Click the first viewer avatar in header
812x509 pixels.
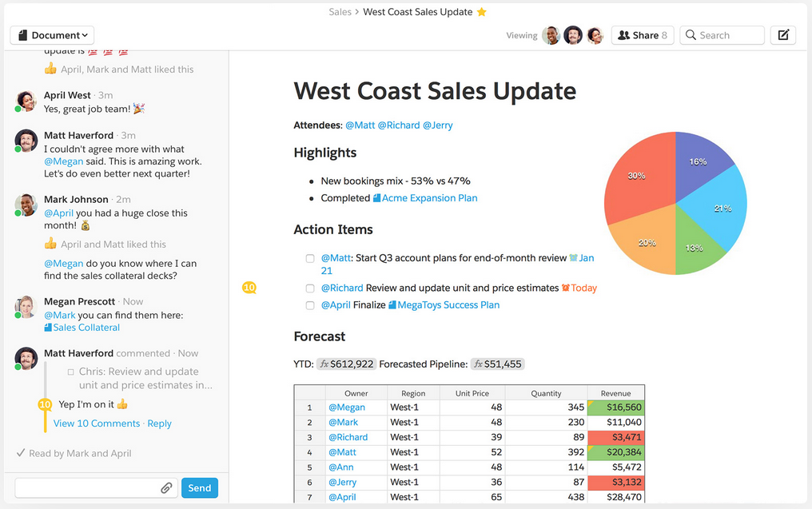pos(551,35)
